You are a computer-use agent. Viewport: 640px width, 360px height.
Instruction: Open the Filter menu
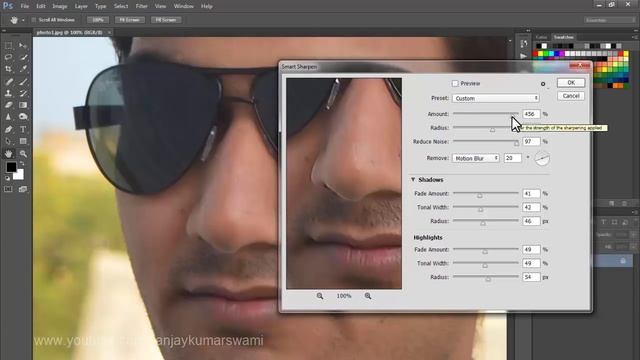tap(142, 6)
